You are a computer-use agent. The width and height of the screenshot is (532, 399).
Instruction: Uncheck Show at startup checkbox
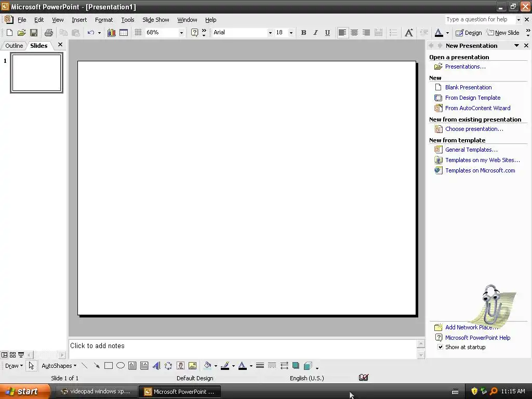pos(440,347)
